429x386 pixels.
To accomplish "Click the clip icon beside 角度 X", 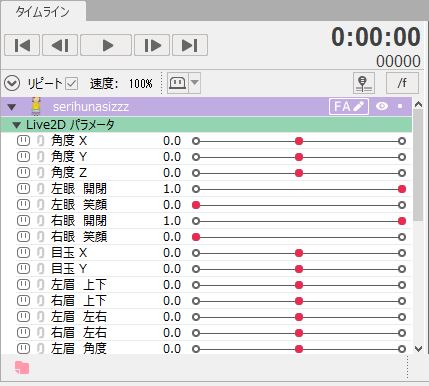I will click(40, 141).
